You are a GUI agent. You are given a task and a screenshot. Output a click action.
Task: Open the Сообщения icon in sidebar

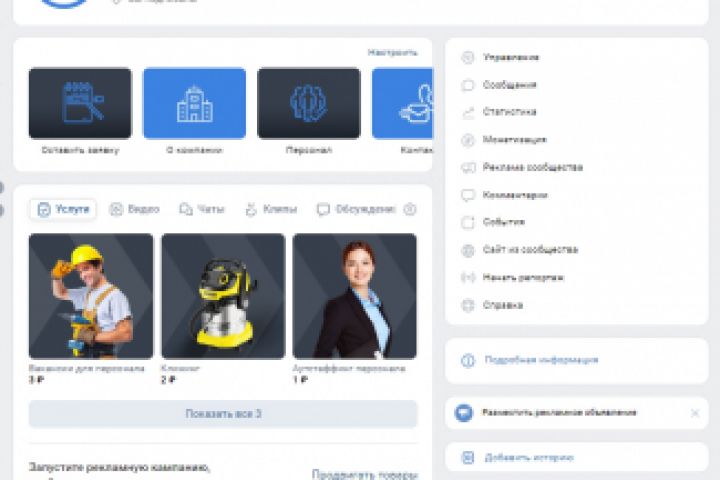(x=467, y=85)
